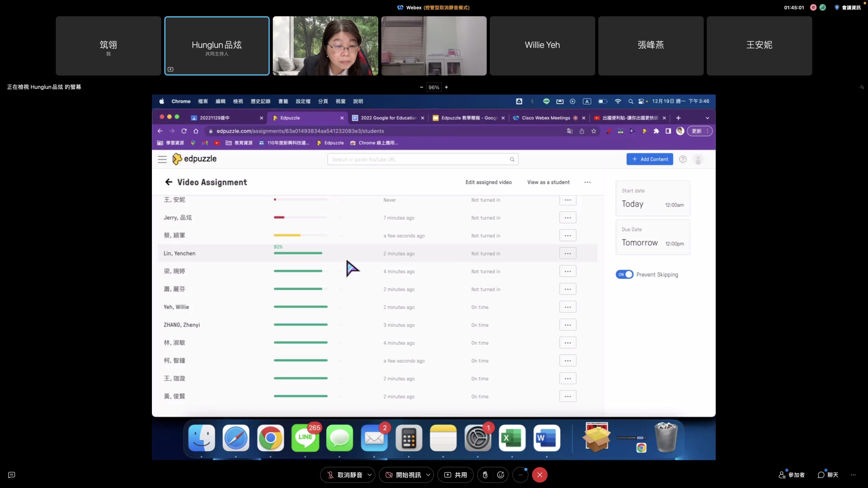Image resolution: width=868 pixels, height=488 pixels.
Task: Open the 歷史記錄 Chrome menu
Action: (x=260, y=101)
